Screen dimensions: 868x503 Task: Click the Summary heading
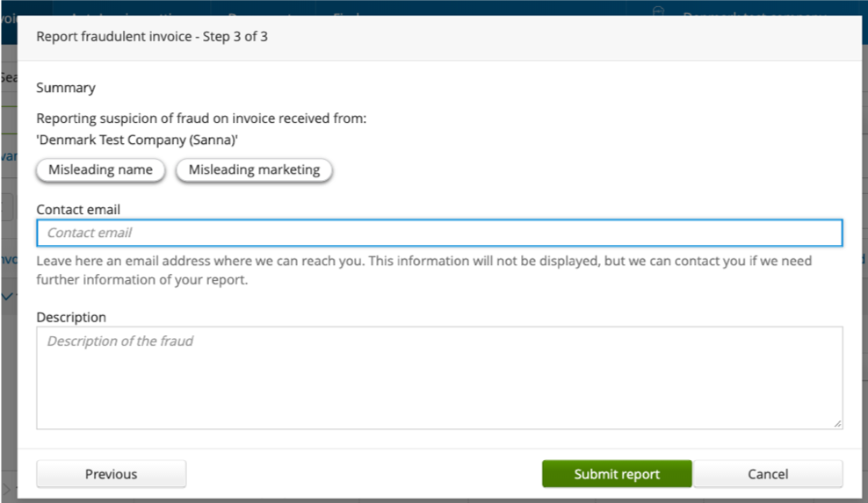click(66, 88)
